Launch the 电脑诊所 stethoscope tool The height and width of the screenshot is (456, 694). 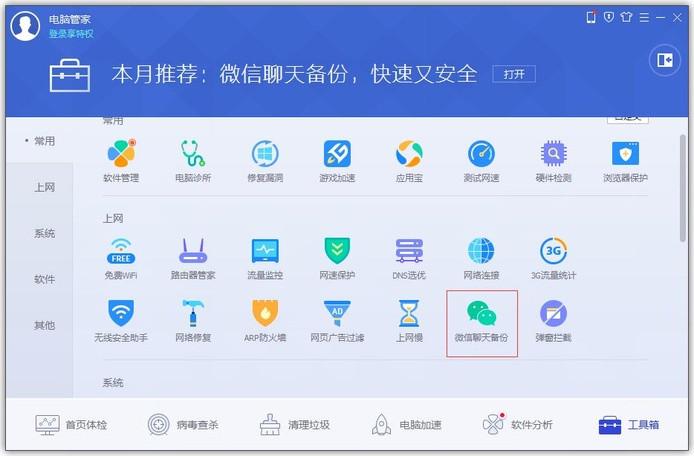tap(193, 160)
